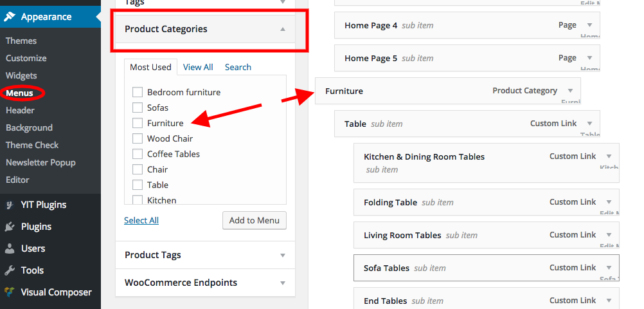Screen dimensions: 644x309
Task: Switch to the View All tab
Action: 198,67
